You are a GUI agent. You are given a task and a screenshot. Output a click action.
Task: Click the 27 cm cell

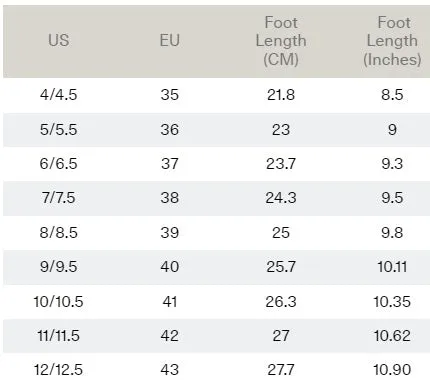281,336
